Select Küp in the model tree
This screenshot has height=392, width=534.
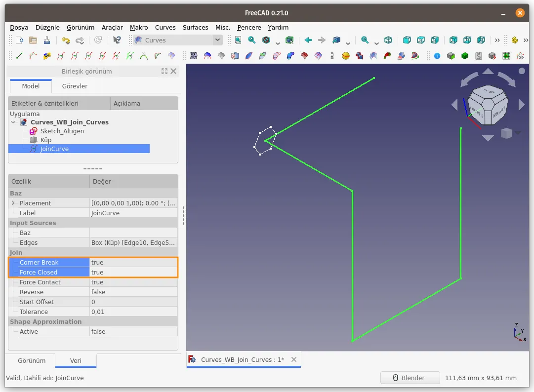click(x=45, y=140)
